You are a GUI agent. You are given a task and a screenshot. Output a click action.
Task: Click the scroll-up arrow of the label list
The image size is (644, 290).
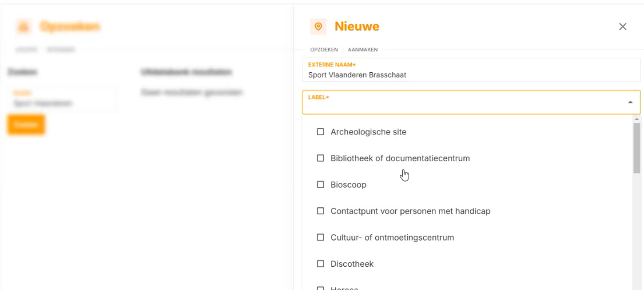636,119
